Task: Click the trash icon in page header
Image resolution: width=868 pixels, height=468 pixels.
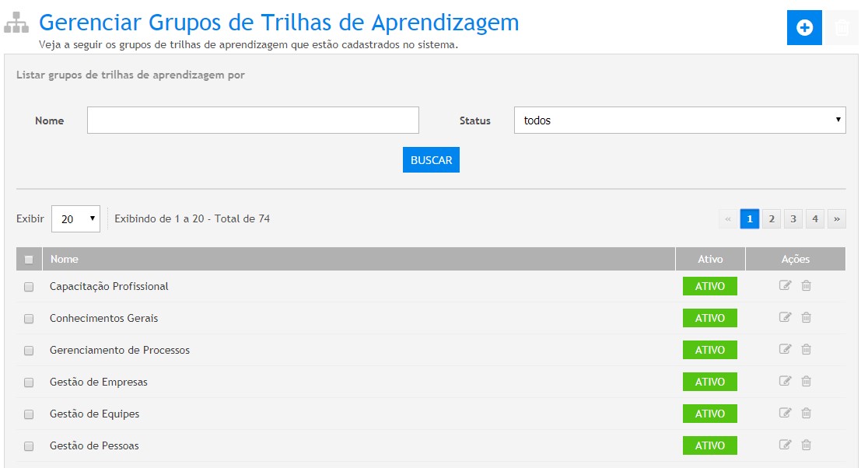Action: point(842,28)
